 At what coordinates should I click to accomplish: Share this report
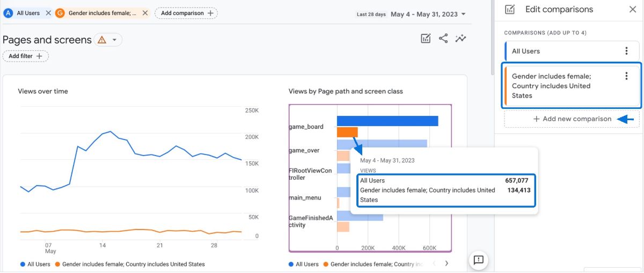click(x=443, y=38)
